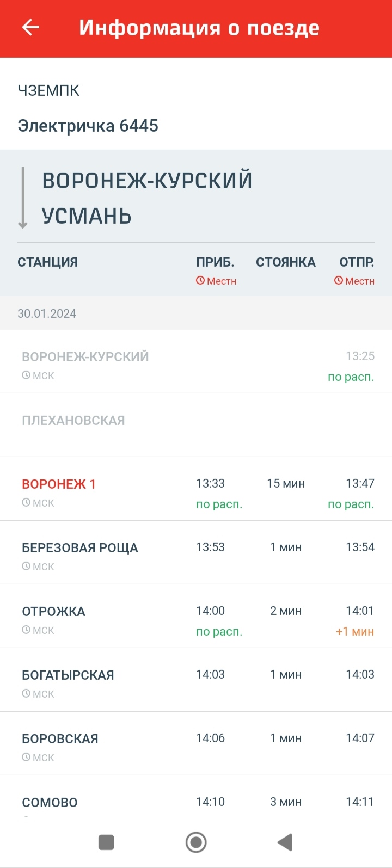Viewport: 392px width, 868px height.
Task: Select the БЕРЕЗОВАЯ РОЩА station
Action: tap(80, 548)
